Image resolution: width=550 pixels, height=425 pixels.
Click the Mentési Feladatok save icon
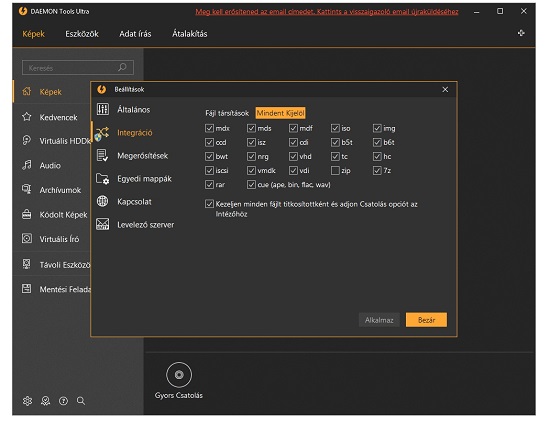tap(27, 289)
